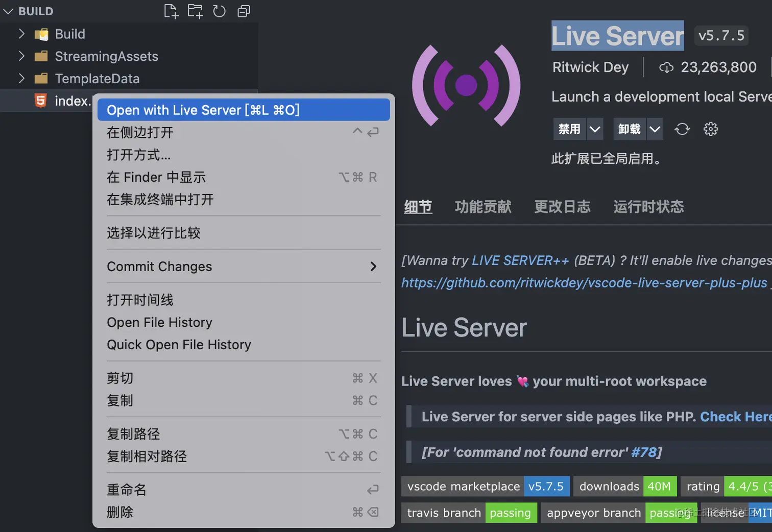Expand the StreamingAssets folder
This screenshot has height=532, width=772.
point(21,56)
